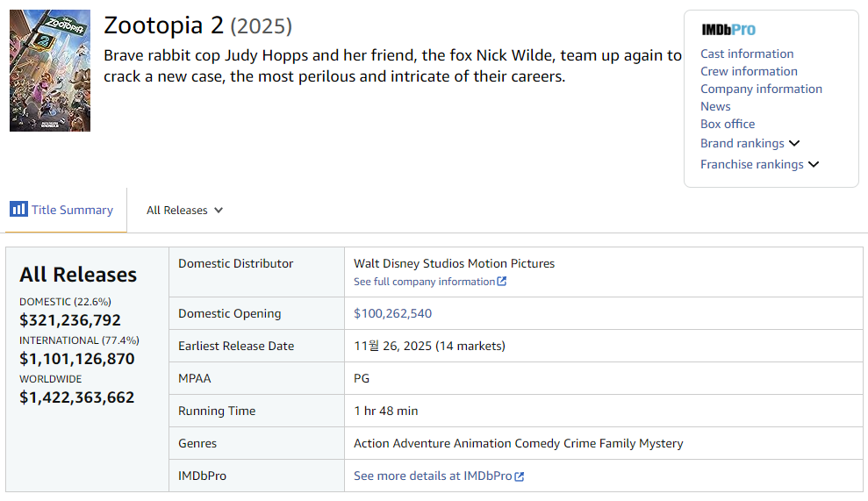Image resolution: width=868 pixels, height=501 pixels.
Task: Switch to the Title Summary tab
Action: tap(72, 210)
